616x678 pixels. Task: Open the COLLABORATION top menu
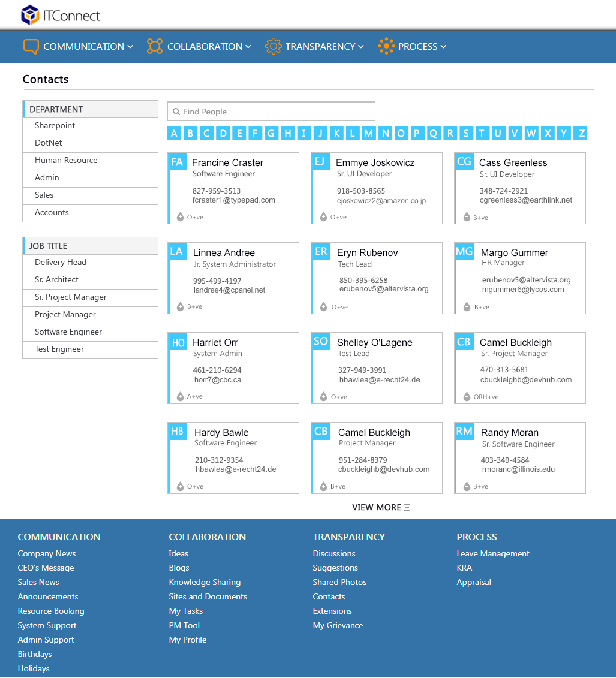205,47
